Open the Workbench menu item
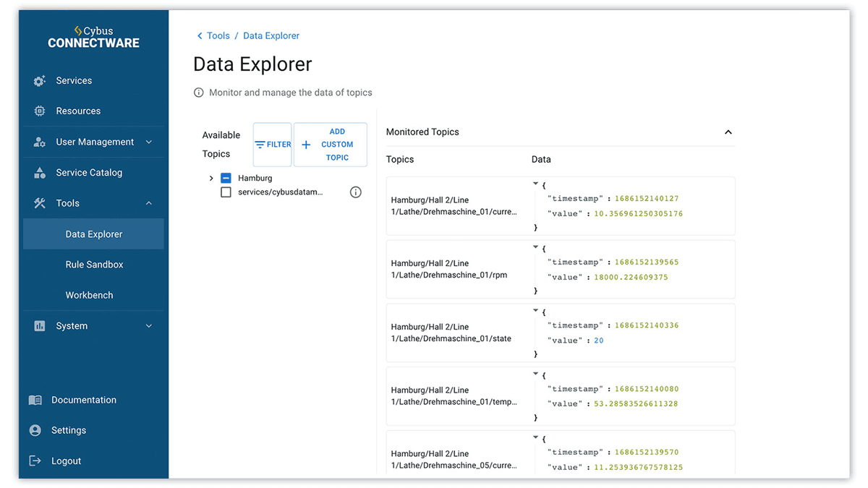The image size is (868, 488). point(89,295)
